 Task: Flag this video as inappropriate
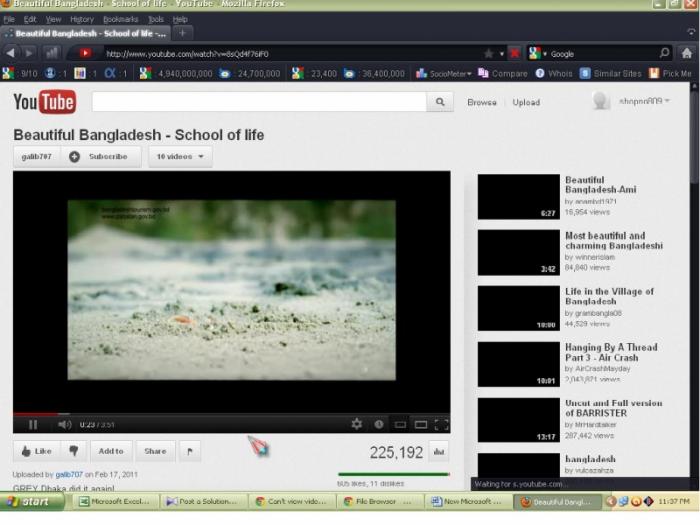coord(190,451)
